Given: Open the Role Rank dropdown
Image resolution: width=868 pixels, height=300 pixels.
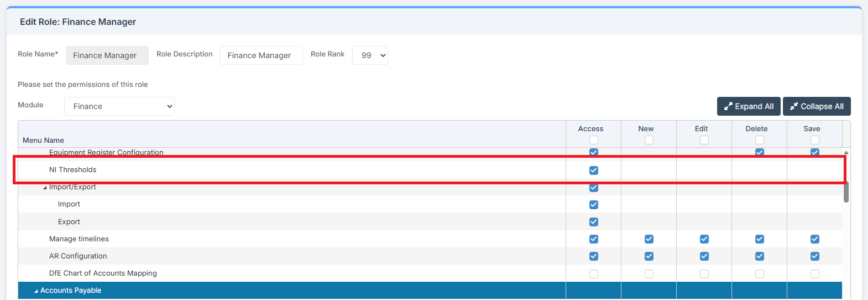Looking at the screenshot, I should 370,55.
